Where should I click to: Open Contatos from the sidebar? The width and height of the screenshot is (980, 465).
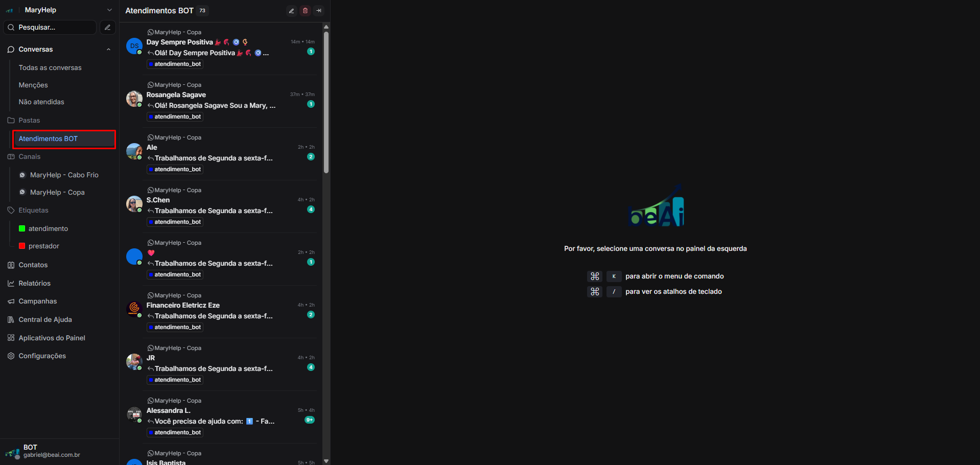(33, 265)
